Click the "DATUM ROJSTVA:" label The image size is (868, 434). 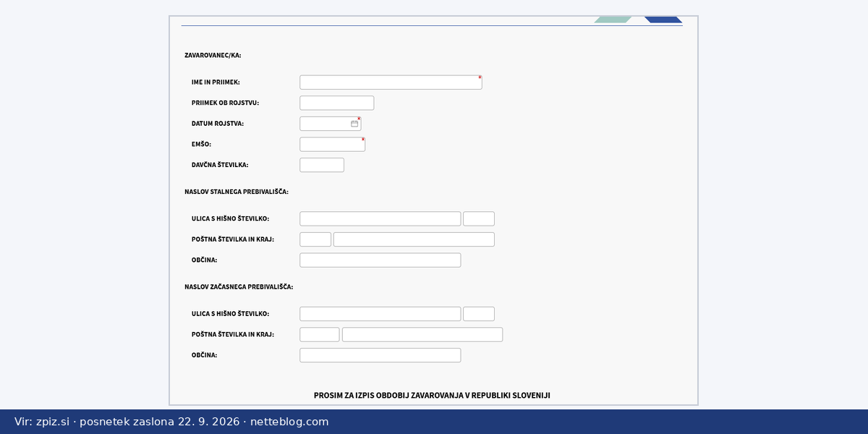point(218,124)
